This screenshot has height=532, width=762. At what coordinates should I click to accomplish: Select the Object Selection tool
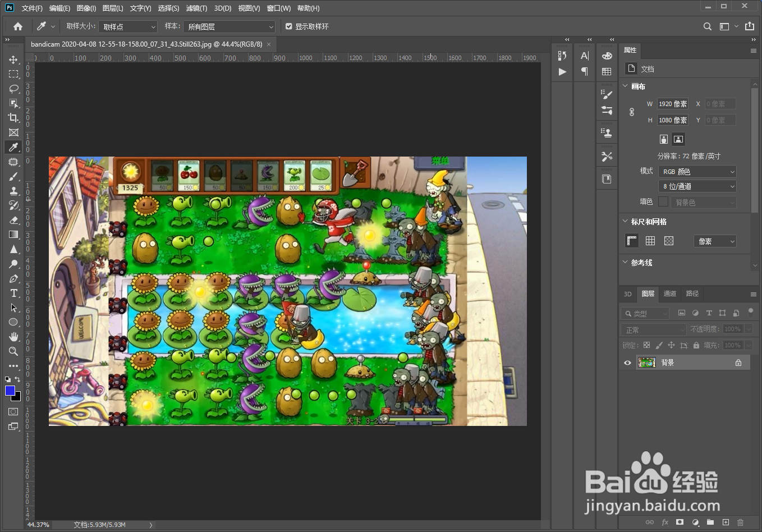(13, 103)
